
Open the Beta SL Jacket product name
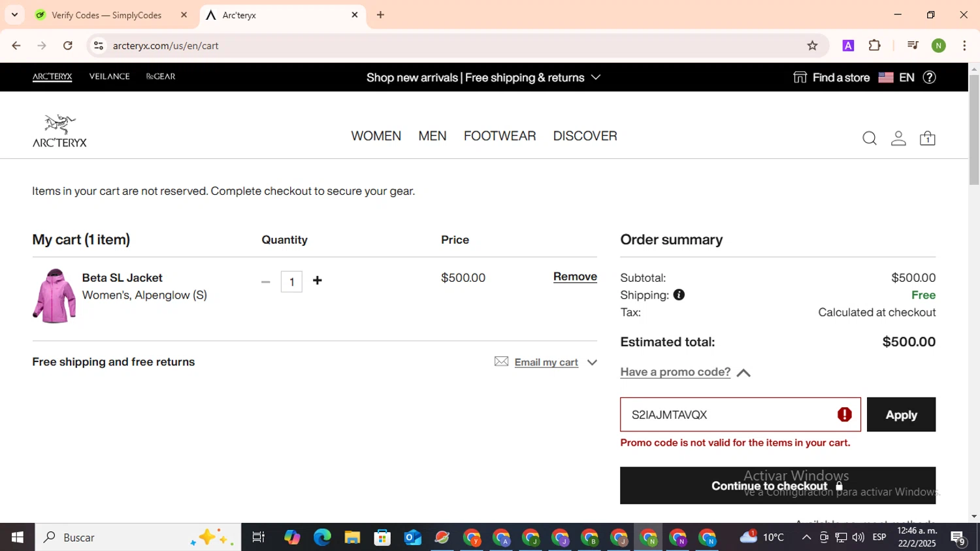(122, 278)
